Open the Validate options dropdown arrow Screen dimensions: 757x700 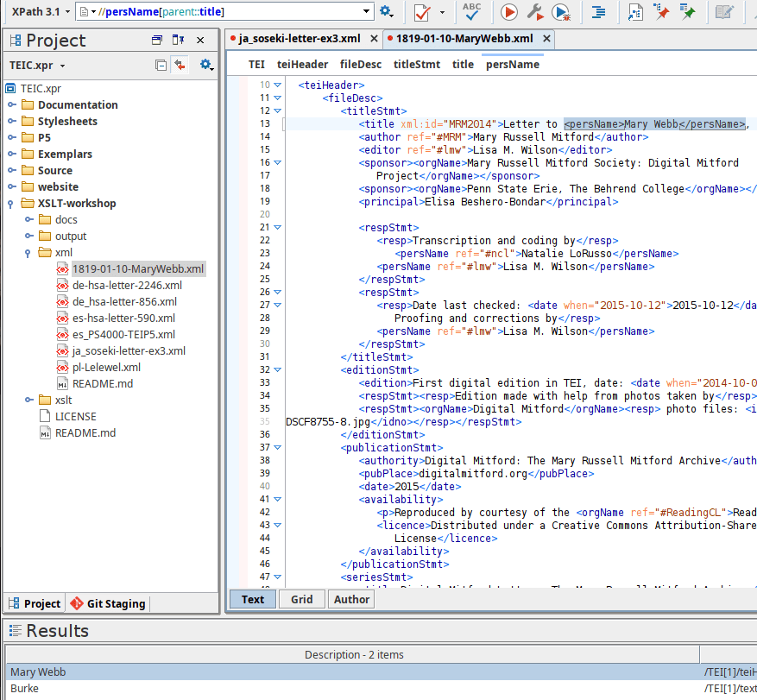tap(442, 13)
